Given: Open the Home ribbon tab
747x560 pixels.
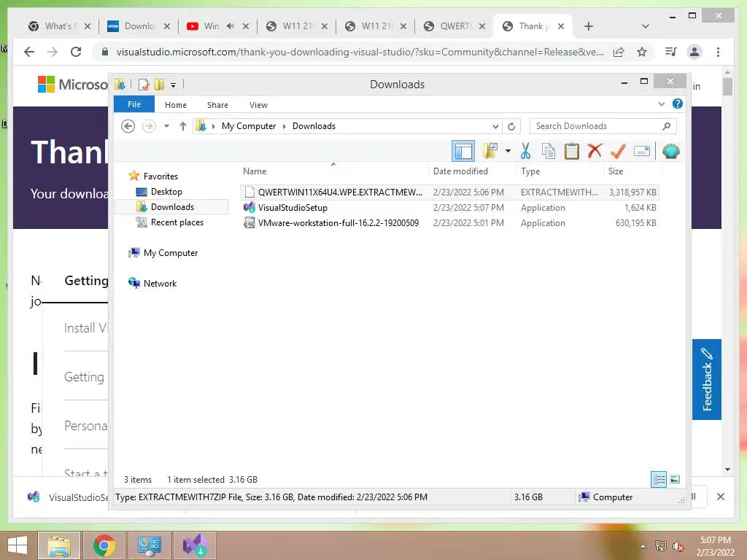Looking at the screenshot, I should [176, 105].
